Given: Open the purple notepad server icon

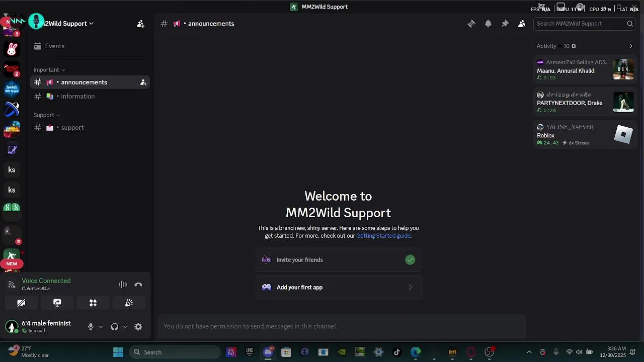Looking at the screenshot, I should tap(12, 149).
